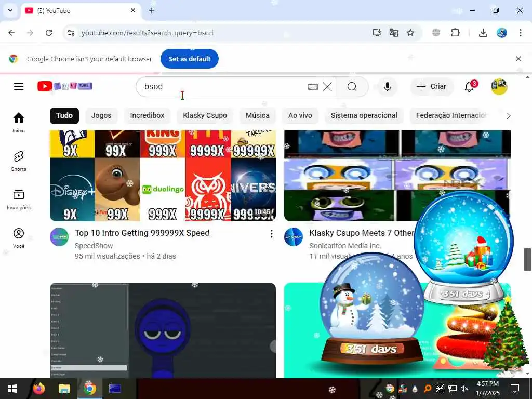Select the Música filter chip
This screenshot has width=532, height=399.
[258, 116]
